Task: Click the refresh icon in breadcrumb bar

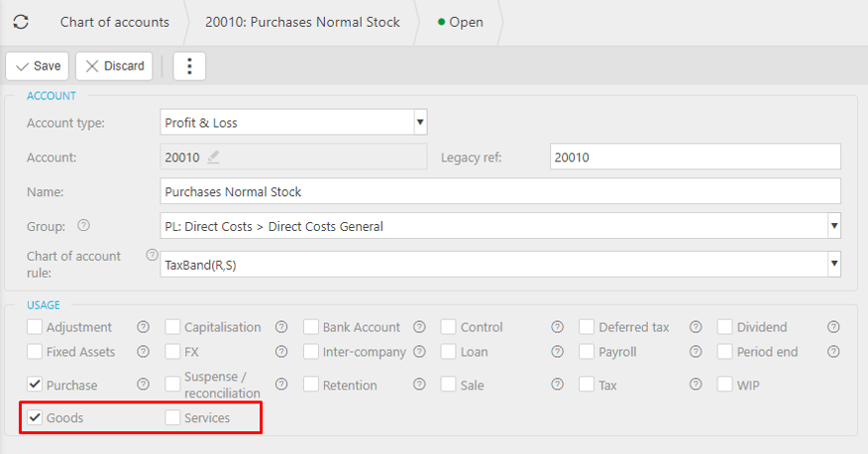Action: (21, 22)
